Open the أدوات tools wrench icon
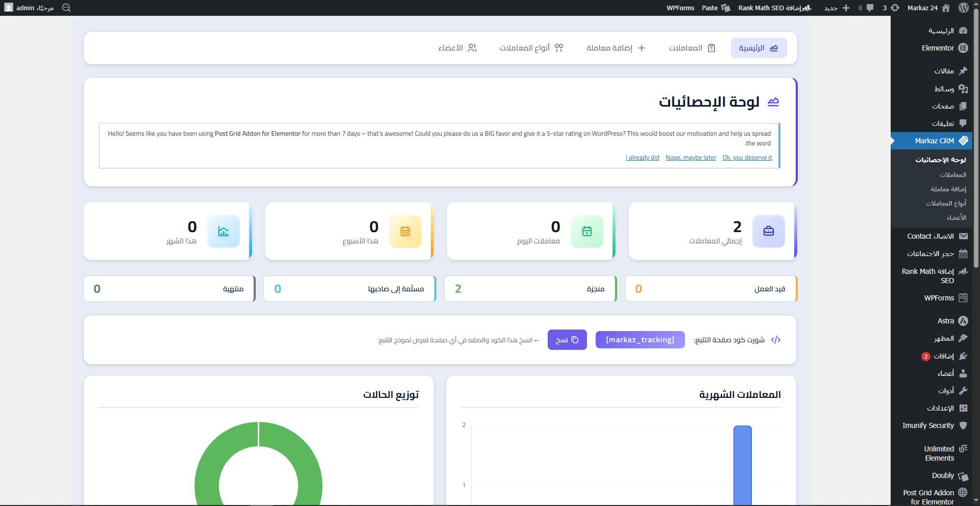Image resolution: width=980 pixels, height=506 pixels. point(963,391)
